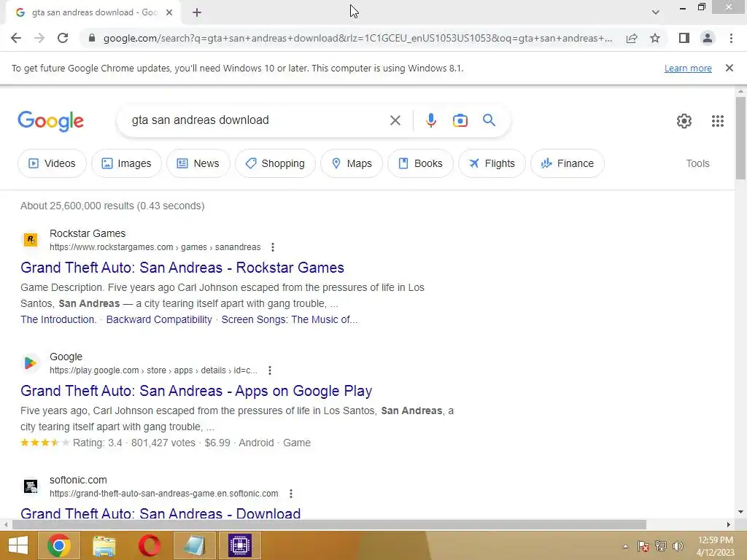Switch to the Flights results tab

click(x=492, y=163)
